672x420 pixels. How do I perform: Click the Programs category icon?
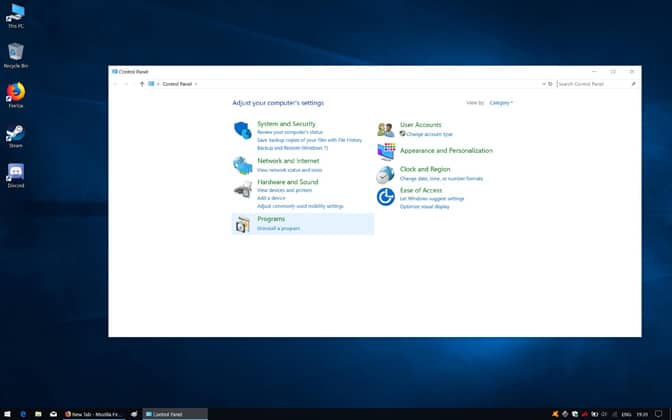tap(243, 224)
